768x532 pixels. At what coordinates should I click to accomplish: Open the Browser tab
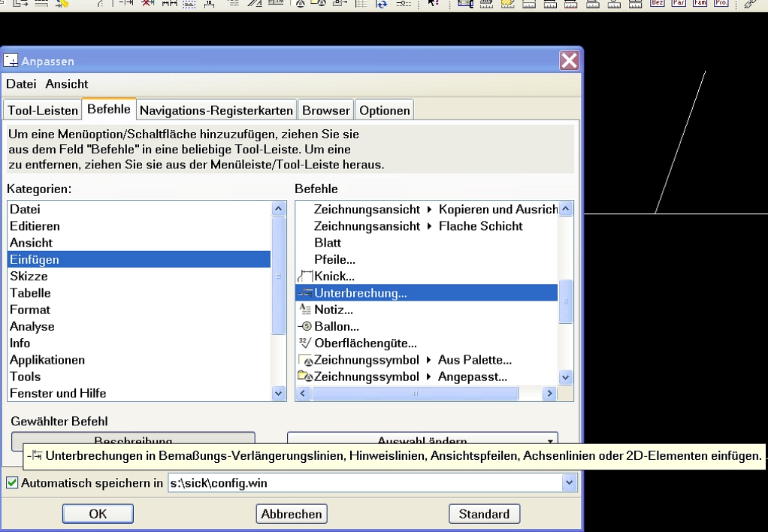pos(325,110)
